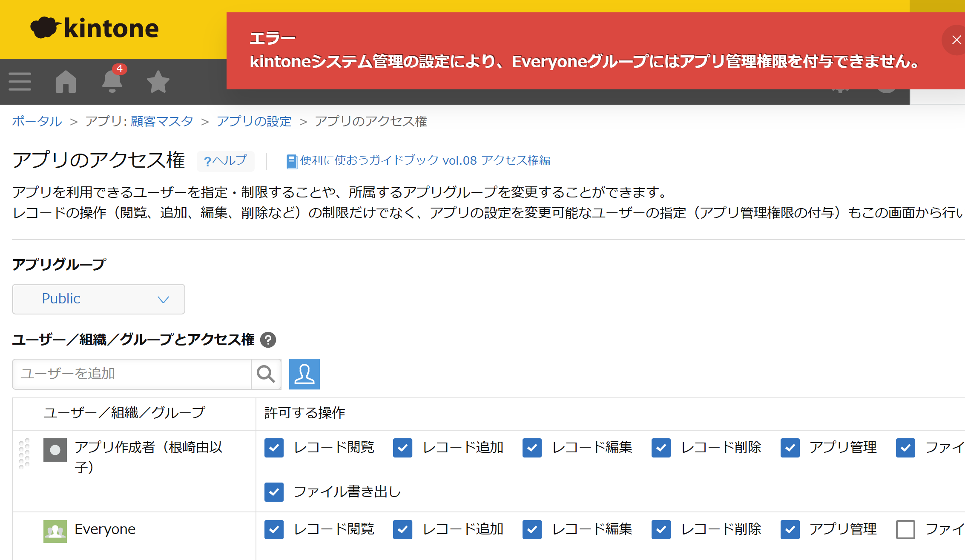965x560 pixels.
Task: Open the hamburger menu
Action: [x=20, y=81]
